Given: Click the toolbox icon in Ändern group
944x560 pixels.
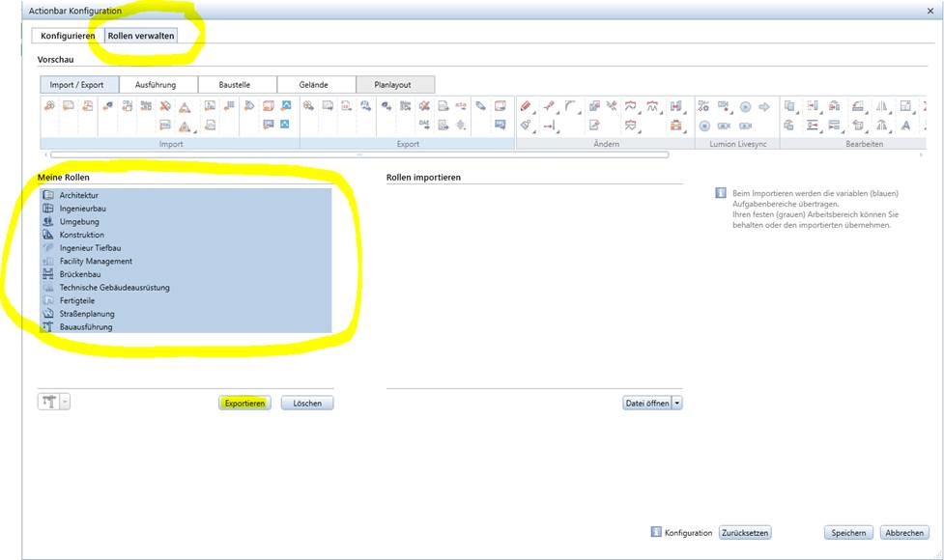Looking at the screenshot, I should pyautogui.click(x=676, y=126).
